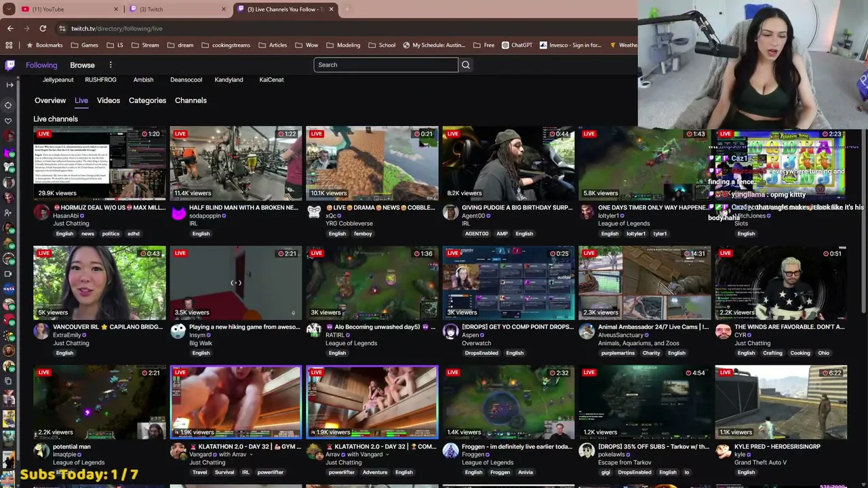Screen dimensions: 868x488
Task: Open the tab search dropdown chevron
Action: click(9, 9)
